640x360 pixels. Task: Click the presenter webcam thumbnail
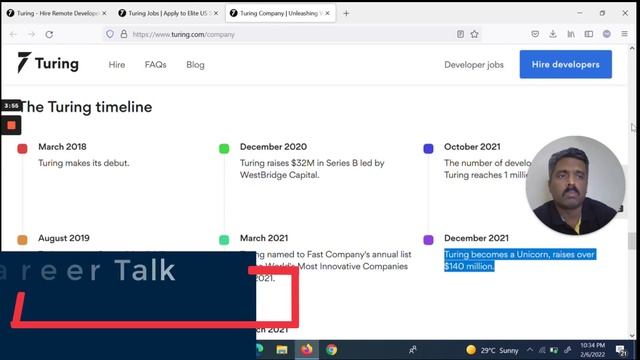(x=575, y=185)
